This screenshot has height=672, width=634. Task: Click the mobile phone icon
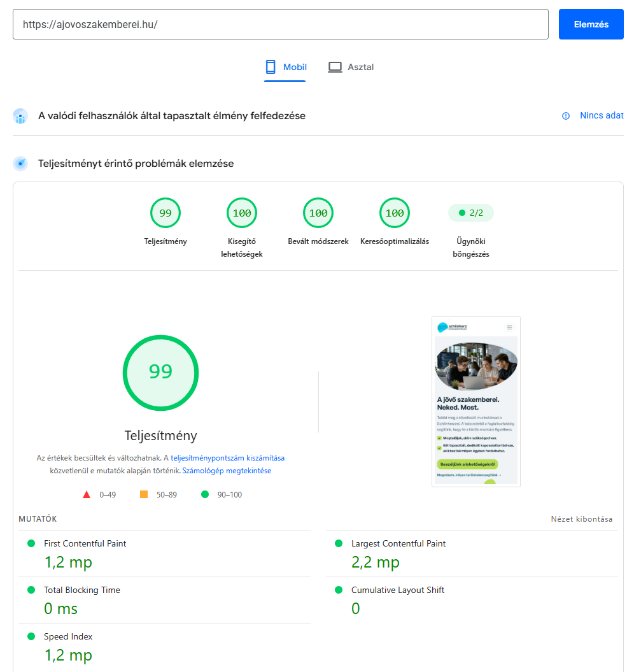coord(271,67)
